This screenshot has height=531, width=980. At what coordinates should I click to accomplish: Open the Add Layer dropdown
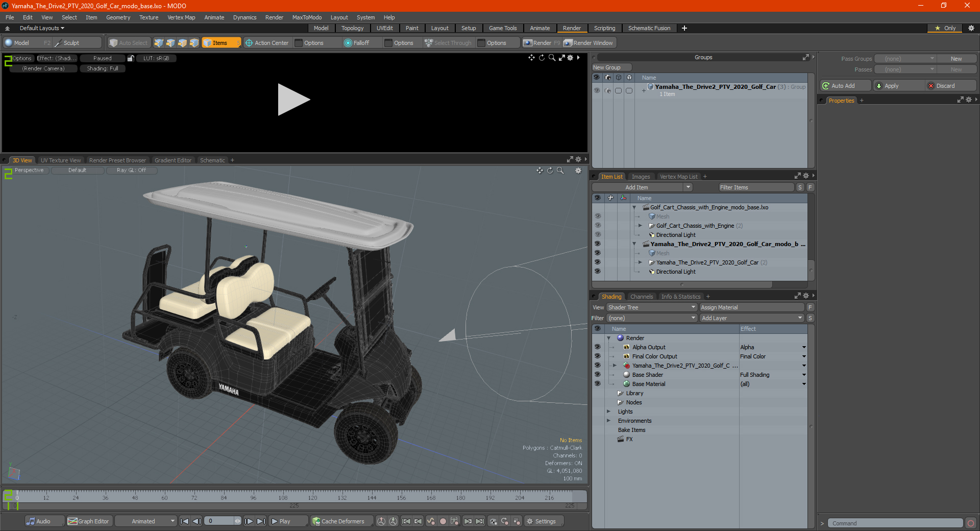[x=752, y=318]
